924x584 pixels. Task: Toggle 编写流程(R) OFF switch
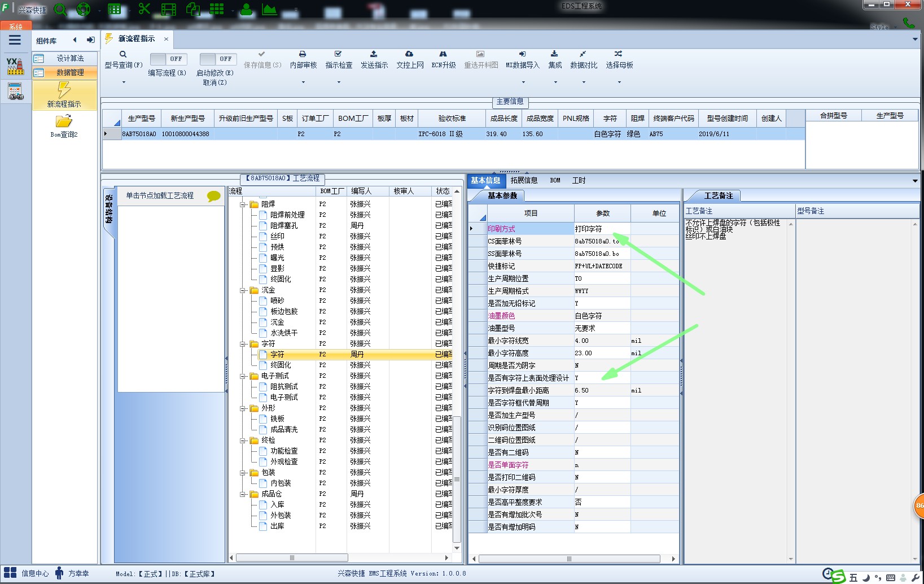(168, 59)
